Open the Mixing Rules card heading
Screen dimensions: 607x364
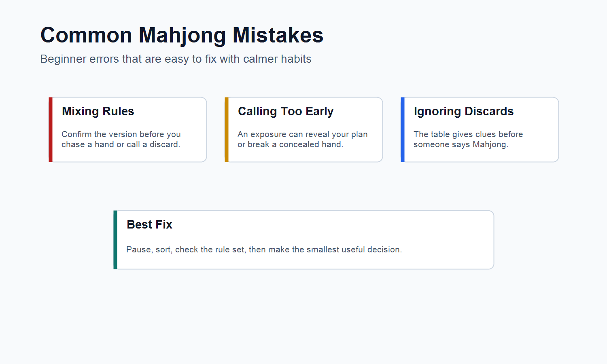tap(98, 111)
